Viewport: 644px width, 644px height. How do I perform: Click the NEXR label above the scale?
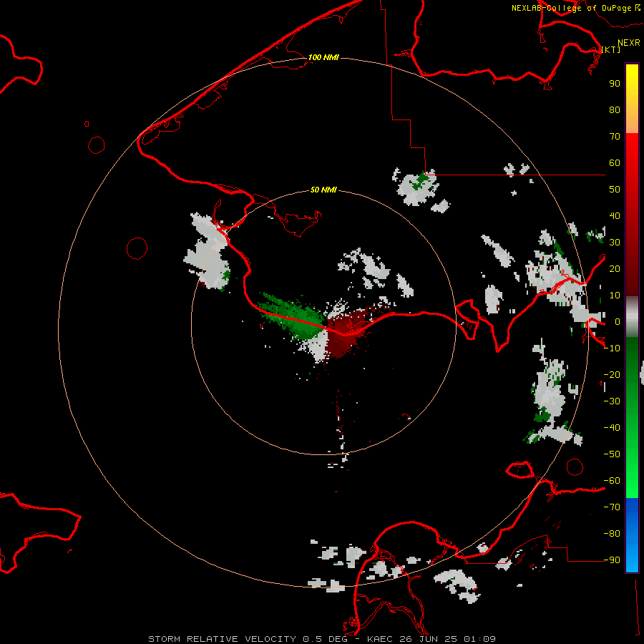(629, 43)
